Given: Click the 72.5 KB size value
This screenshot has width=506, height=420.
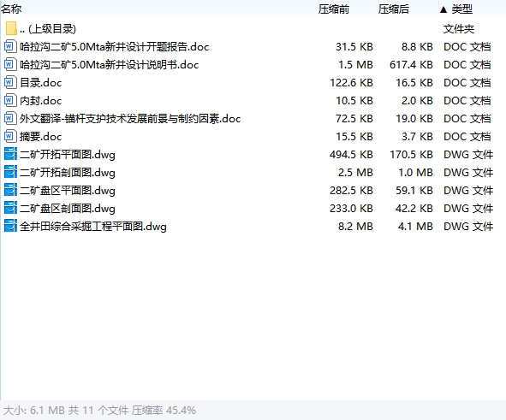Looking at the screenshot, I should (354, 119).
